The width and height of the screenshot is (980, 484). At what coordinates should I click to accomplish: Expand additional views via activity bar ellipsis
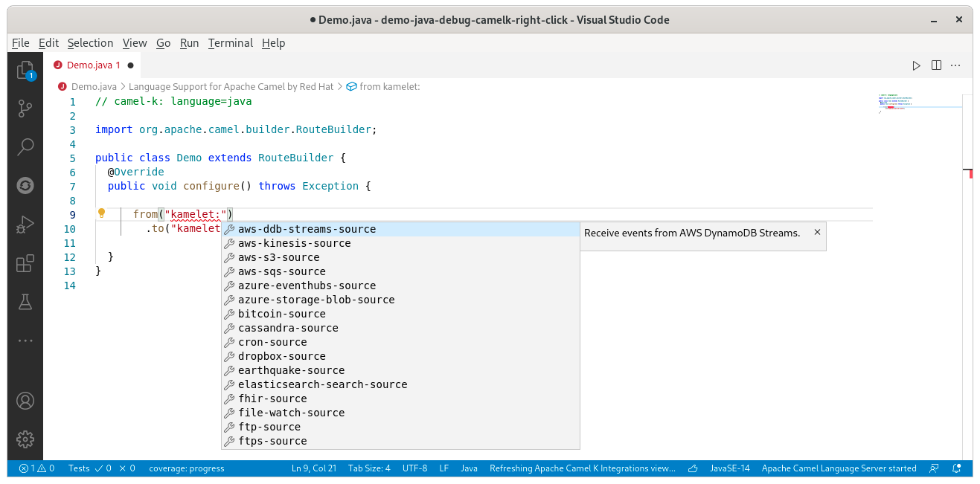pos(25,341)
